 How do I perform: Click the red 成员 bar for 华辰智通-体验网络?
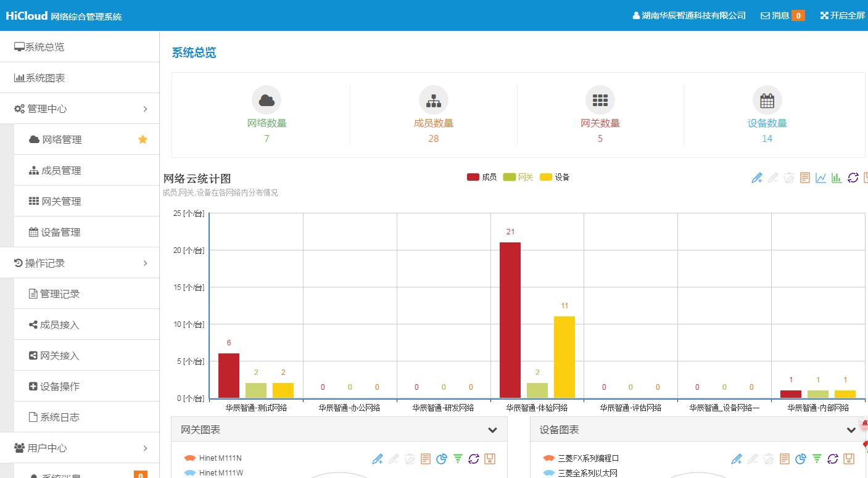coord(510,319)
